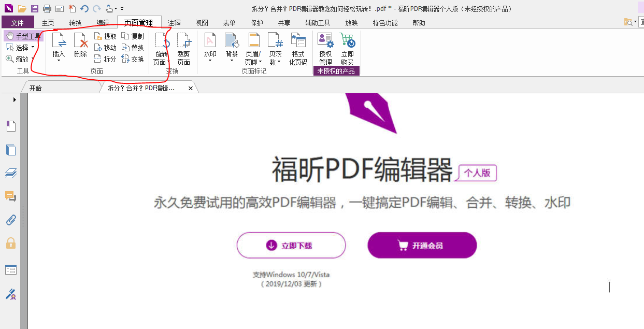The height and width of the screenshot is (329, 644).
Task: Switch to the 特色功能 ribbon tab
Action: (x=385, y=23)
